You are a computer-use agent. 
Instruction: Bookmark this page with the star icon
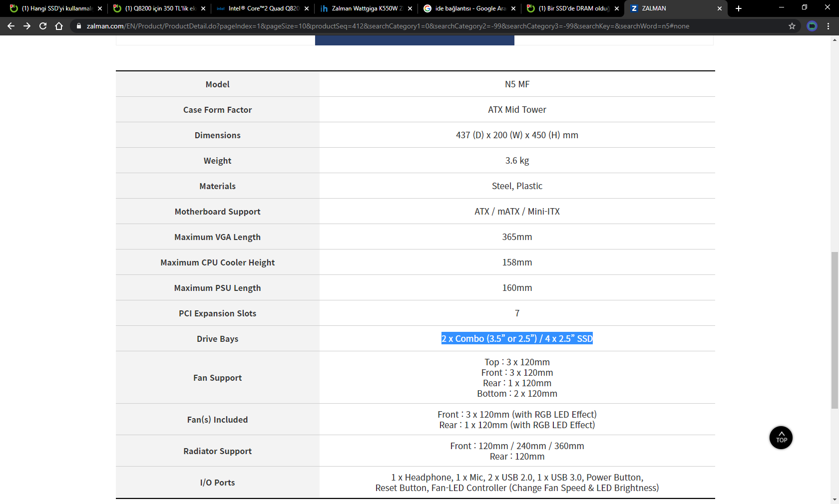[x=792, y=26]
